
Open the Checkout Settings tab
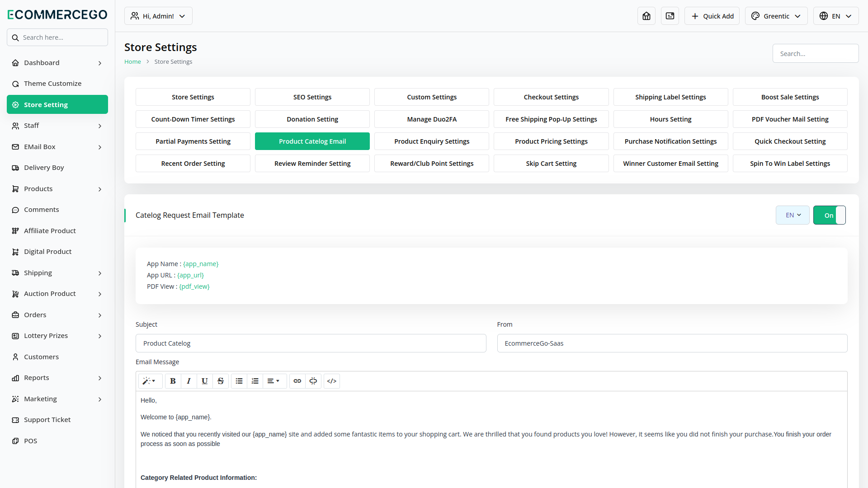point(551,97)
